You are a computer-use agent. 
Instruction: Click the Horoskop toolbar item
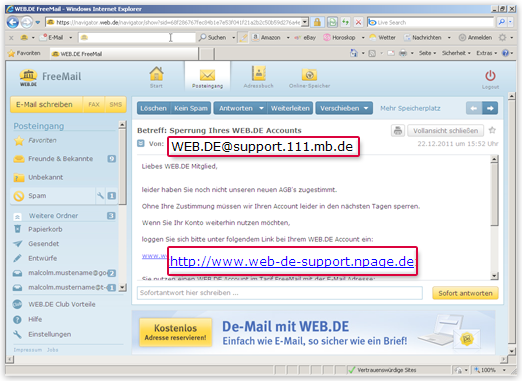click(340, 38)
